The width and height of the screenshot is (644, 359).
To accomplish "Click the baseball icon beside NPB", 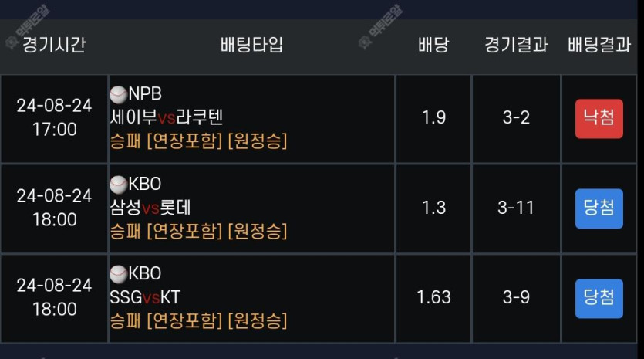I will pyautogui.click(x=118, y=95).
